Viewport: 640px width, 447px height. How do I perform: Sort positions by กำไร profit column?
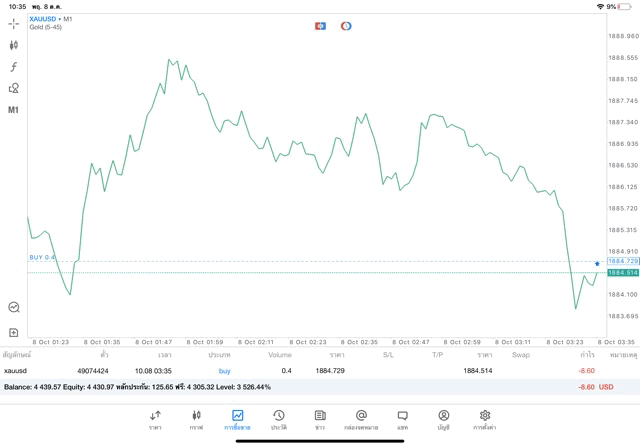588,355
